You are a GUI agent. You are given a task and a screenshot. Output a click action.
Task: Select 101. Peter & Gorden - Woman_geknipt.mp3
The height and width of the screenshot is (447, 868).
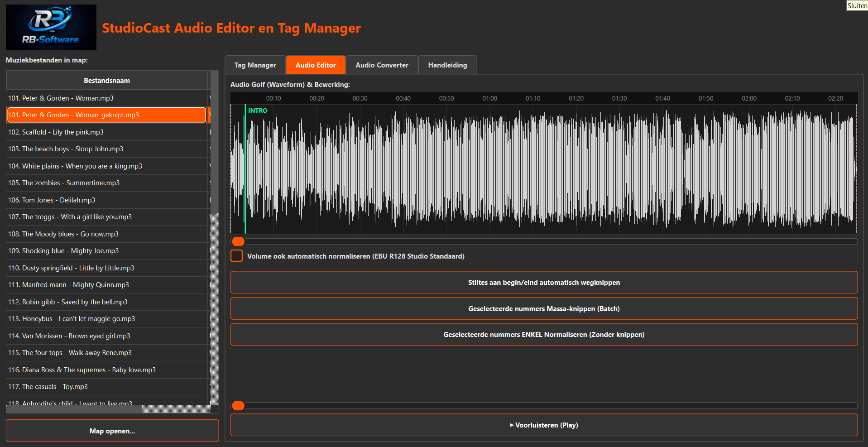coord(107,115)
